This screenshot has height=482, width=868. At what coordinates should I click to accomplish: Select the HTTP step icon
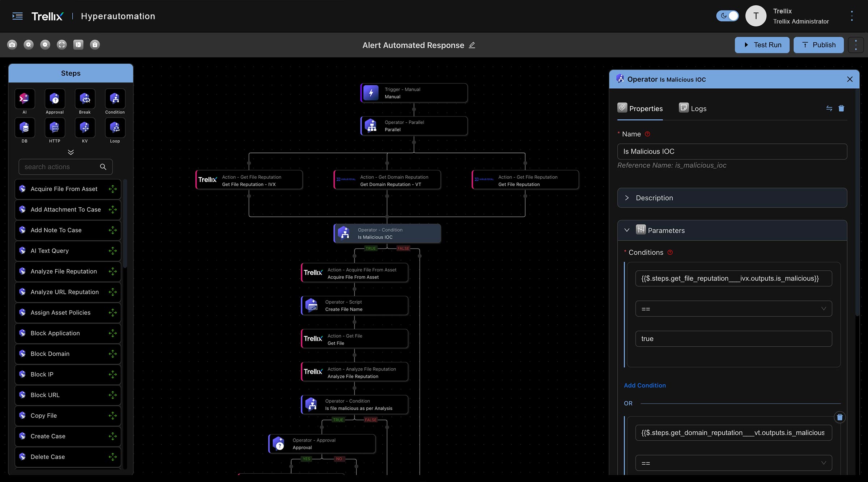click(x=55, y=128)
